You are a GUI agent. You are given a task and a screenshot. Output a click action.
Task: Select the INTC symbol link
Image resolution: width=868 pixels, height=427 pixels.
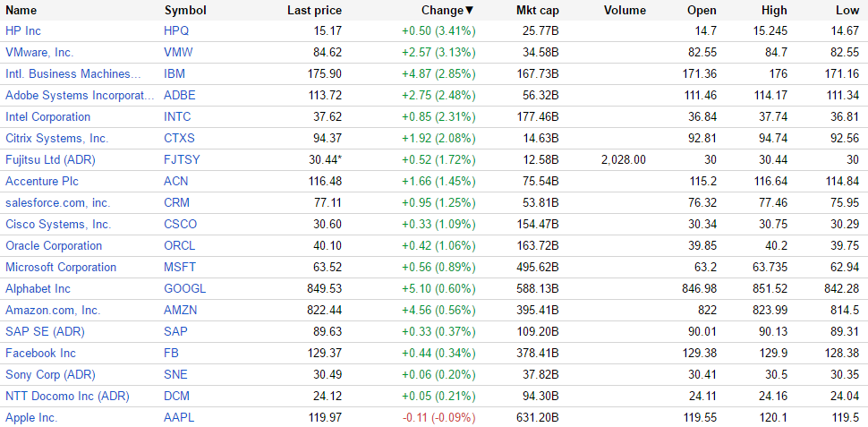pos(177,117)
